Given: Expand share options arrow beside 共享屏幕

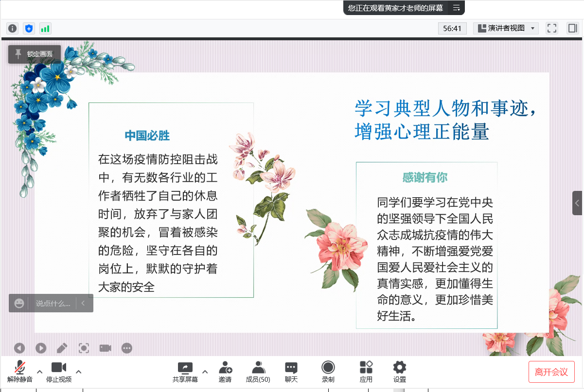Looking at the screenshot, I should (x=205, y=372).
